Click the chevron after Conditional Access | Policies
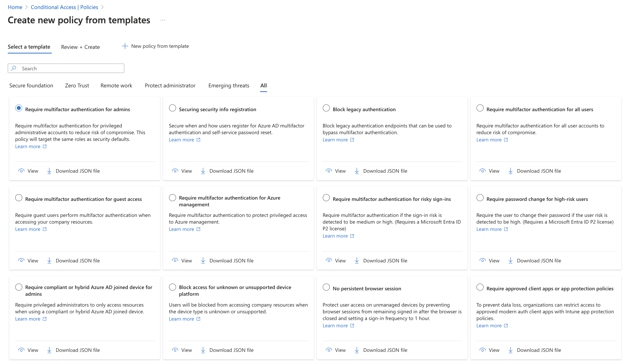The image size is (629, 364). pyautogui.click(x=103, y=7)
